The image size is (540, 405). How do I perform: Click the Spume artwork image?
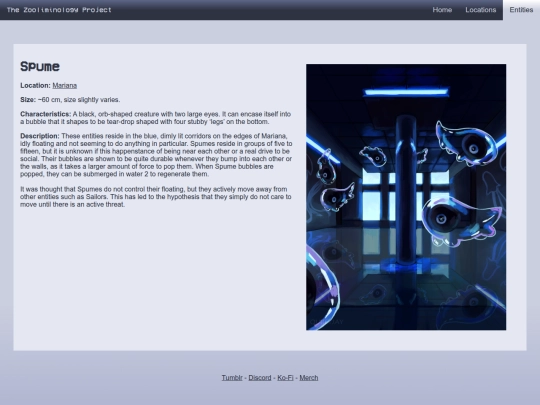click(406, 197)
